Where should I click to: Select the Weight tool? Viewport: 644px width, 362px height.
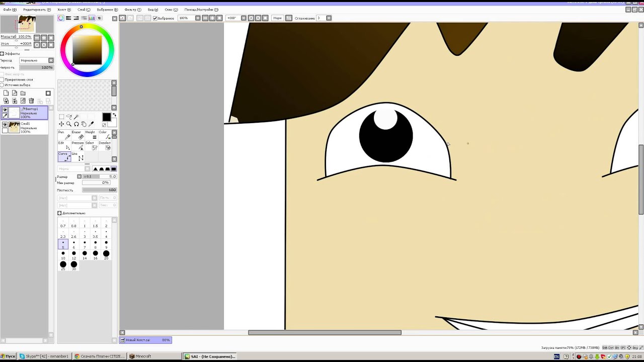tap(91, 135)
